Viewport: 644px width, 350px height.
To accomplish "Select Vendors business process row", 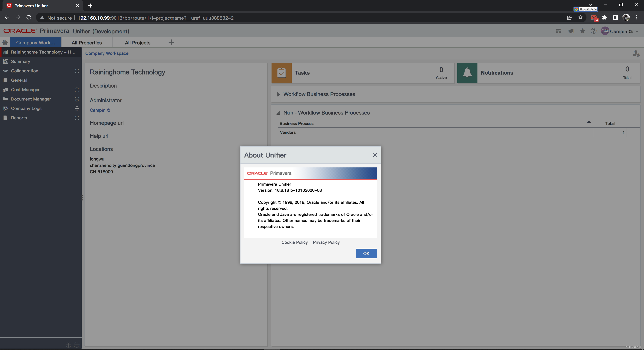I will pyautogui.click(x=287, y=132).
